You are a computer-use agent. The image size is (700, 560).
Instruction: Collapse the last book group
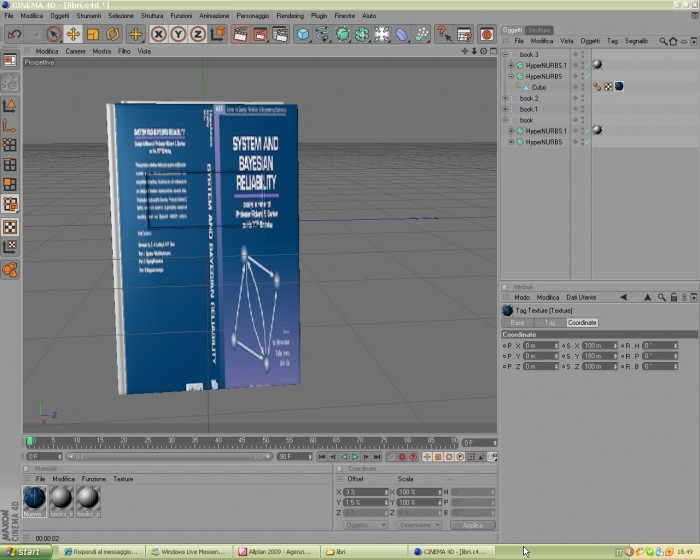pyautogui.click(x=505, y=120)
